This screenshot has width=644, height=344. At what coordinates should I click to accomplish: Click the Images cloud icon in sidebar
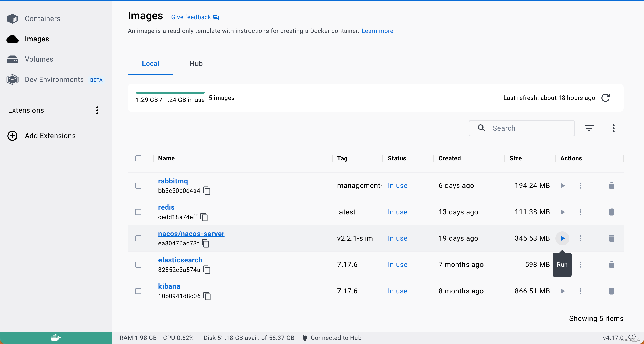tap(12, 39)
